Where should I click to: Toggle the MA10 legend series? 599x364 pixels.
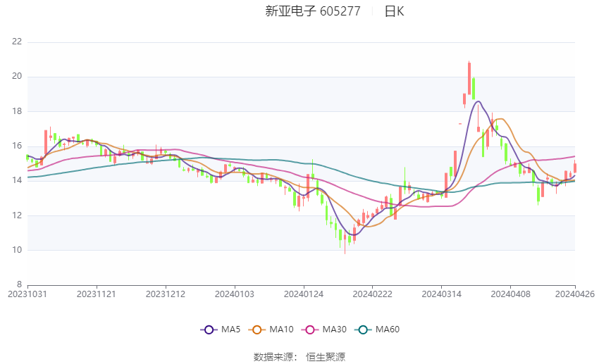pyautogui.click(x=271, y=330)
